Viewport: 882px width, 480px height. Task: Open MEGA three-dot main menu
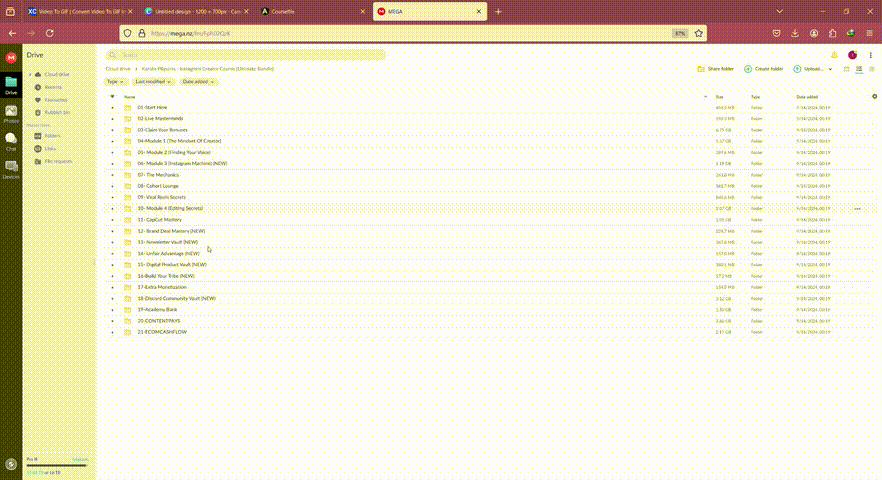click(870, 55)
